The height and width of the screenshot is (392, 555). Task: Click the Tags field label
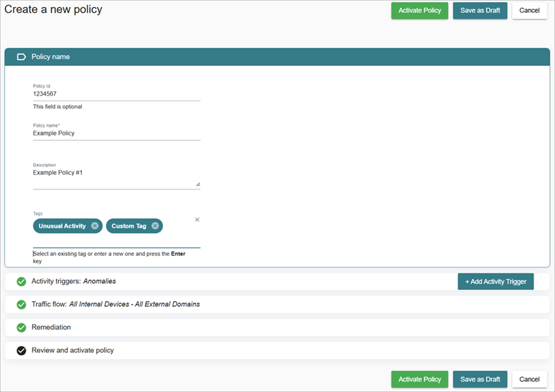[x=38, y=214]
